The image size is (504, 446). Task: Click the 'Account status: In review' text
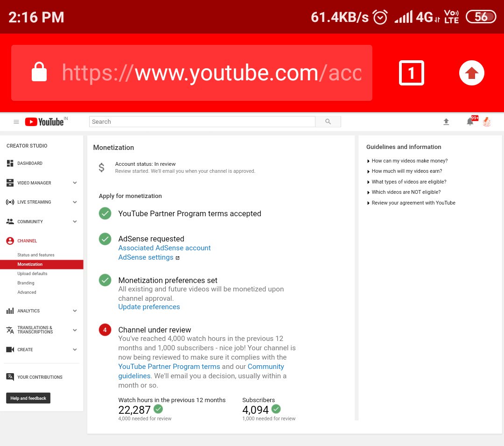pos(146,164)
